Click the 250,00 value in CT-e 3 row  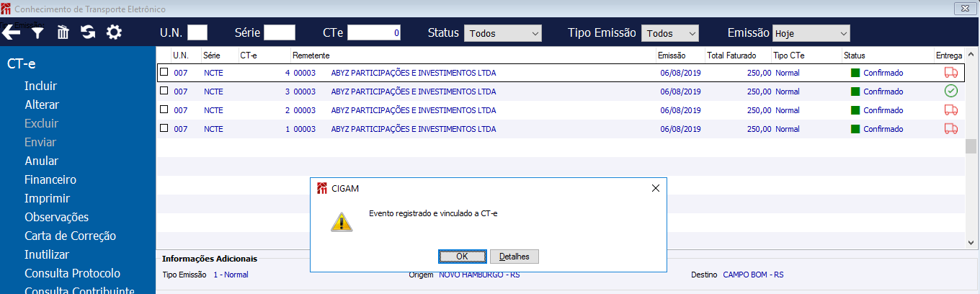pos(759,92)
